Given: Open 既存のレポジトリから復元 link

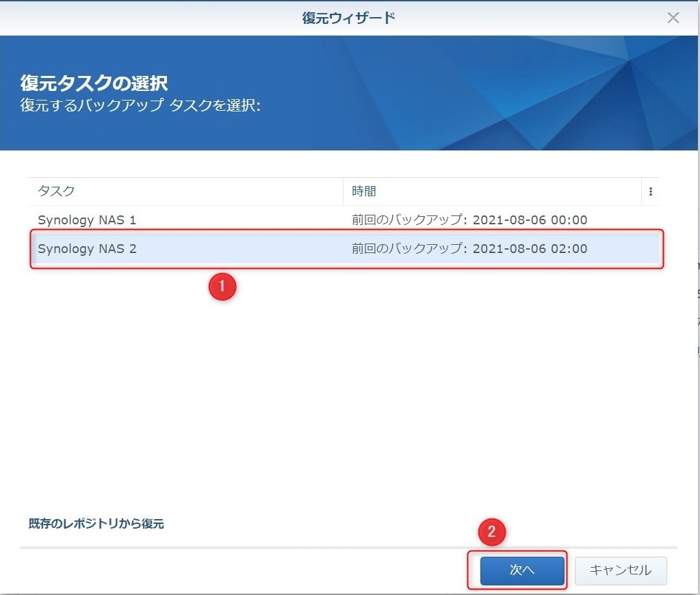Looking at the screenshot, I should 96,524.
